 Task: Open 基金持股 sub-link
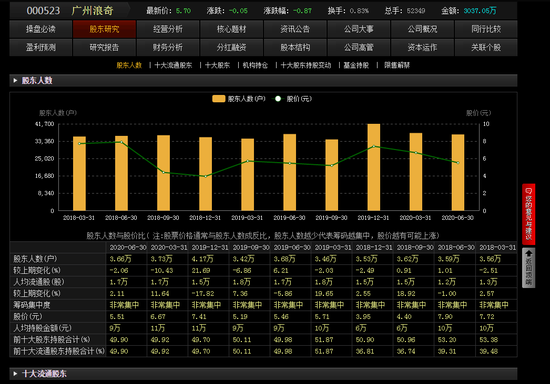click(356, 65)
